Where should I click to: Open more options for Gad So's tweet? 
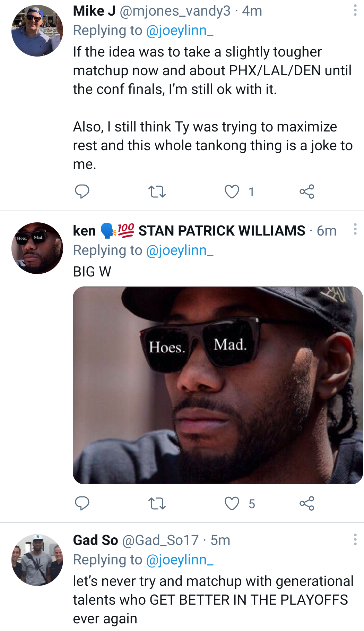(355, 539)
